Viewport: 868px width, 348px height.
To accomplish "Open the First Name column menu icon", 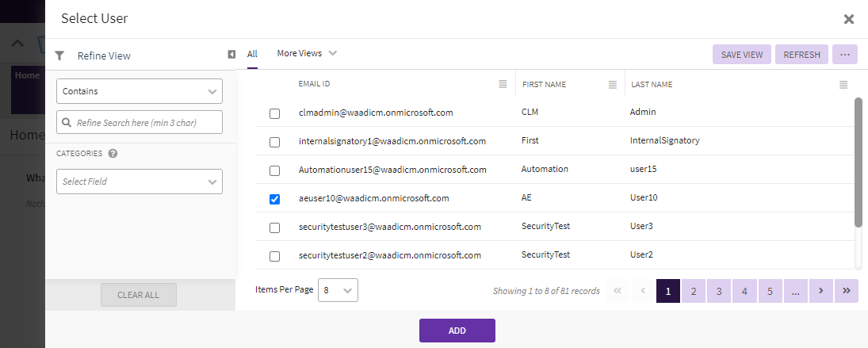I will (613, 85).
